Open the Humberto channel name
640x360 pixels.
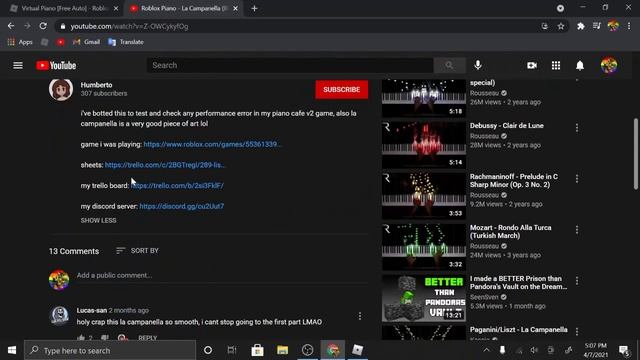pyautogui.click(x=96, y=85)
